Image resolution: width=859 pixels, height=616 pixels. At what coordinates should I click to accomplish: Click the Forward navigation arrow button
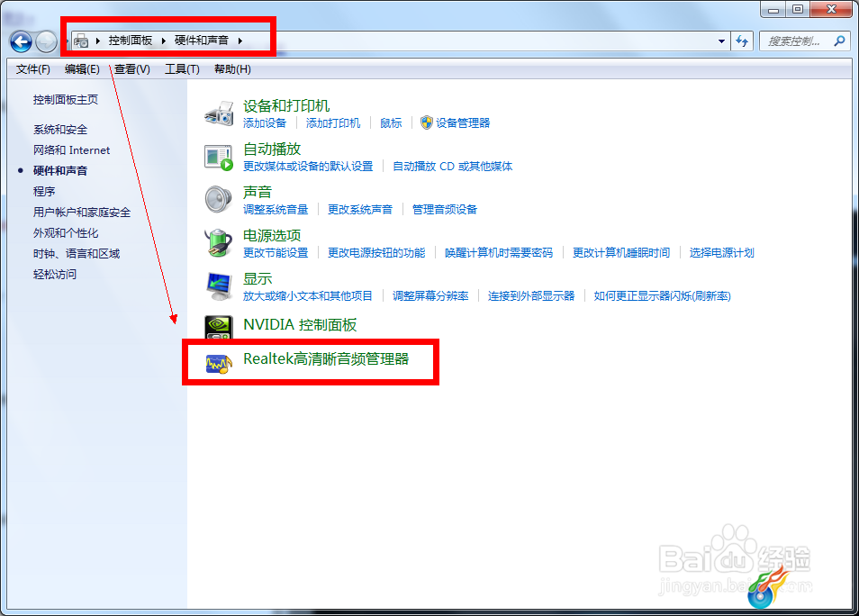[x=46, y=41]
